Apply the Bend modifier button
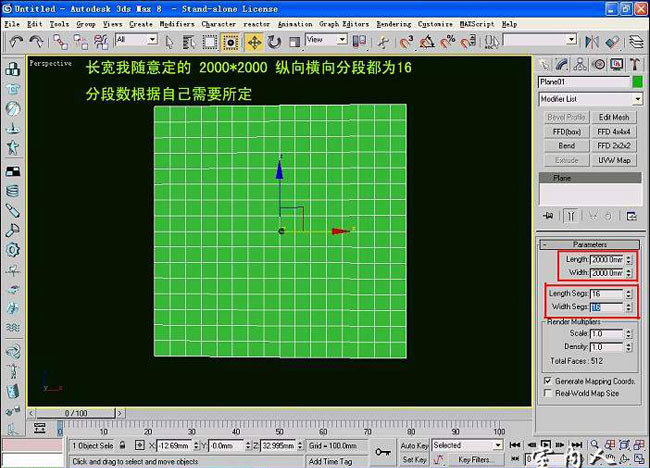This screenshot has height=468, width=650. (567, 146)
